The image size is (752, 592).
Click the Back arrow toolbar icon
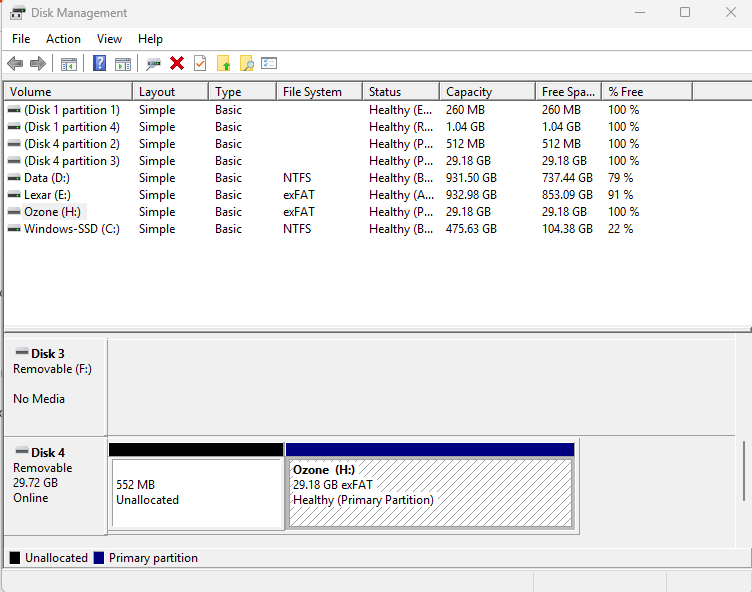15,63
